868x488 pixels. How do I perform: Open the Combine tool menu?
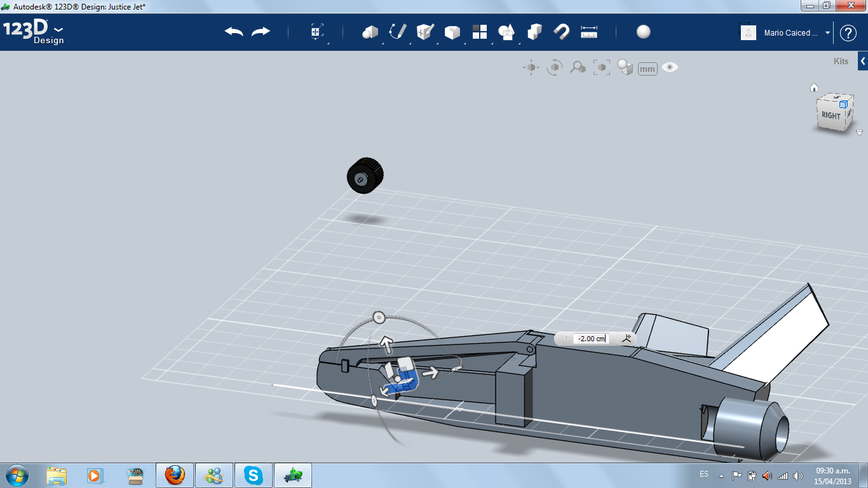506,32
